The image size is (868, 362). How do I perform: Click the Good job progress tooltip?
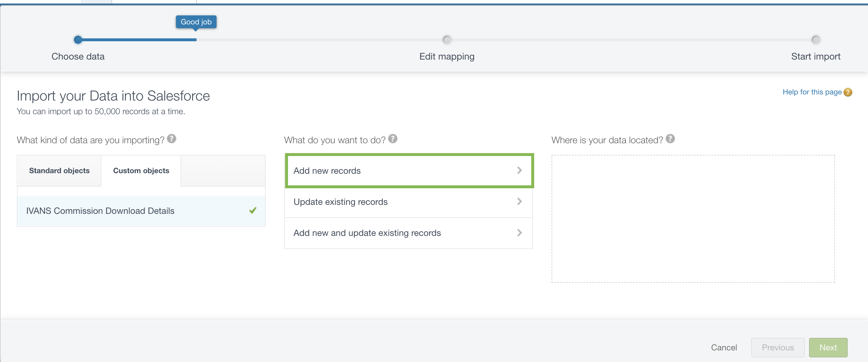click(x=196, y=22)
